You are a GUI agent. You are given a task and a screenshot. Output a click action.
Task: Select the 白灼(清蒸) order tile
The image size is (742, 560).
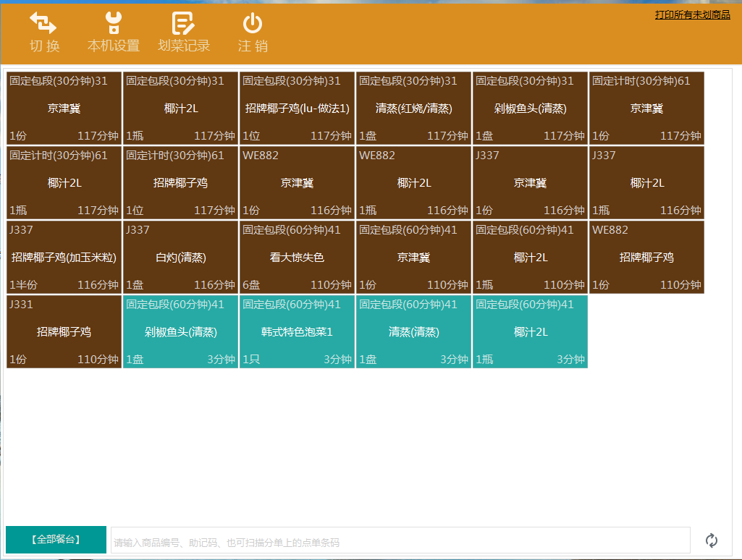[x=180, y=258]
